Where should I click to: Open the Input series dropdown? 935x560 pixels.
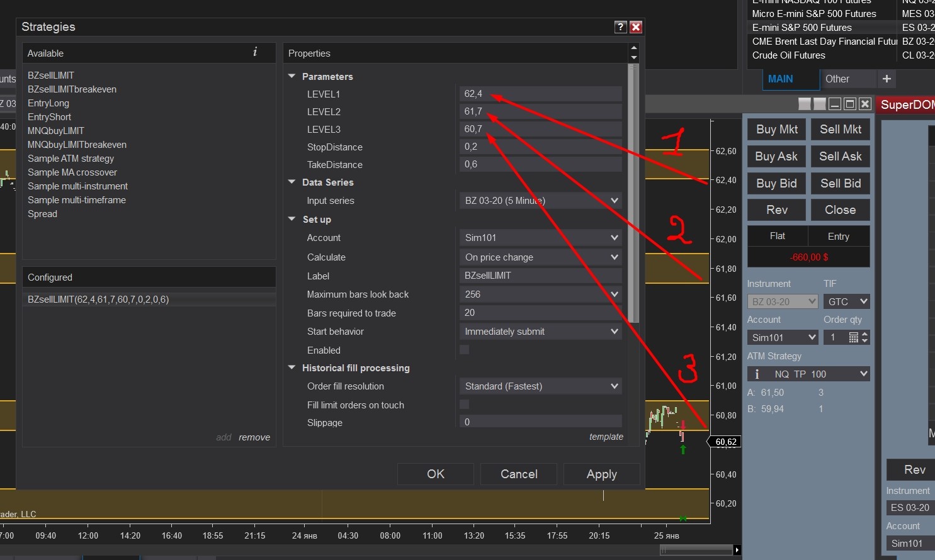point(541,201)
